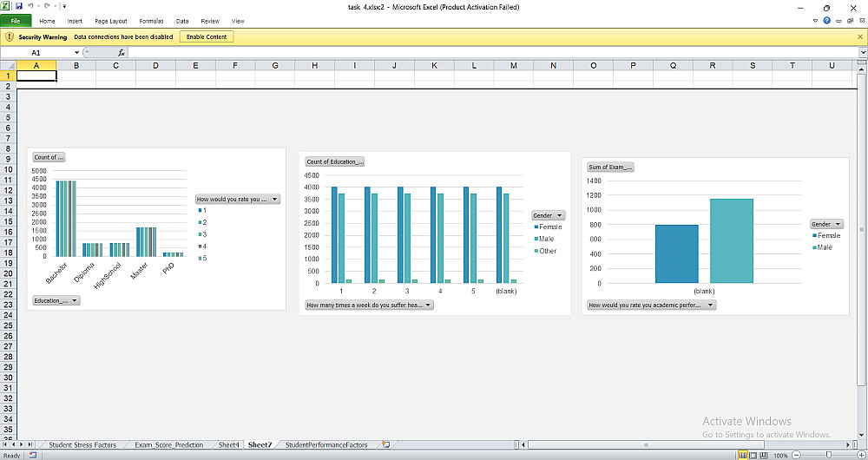Switch to Student Stress Factors sheet tab
The height and width of the screenshot is (460, 868).
click(82, 444)
